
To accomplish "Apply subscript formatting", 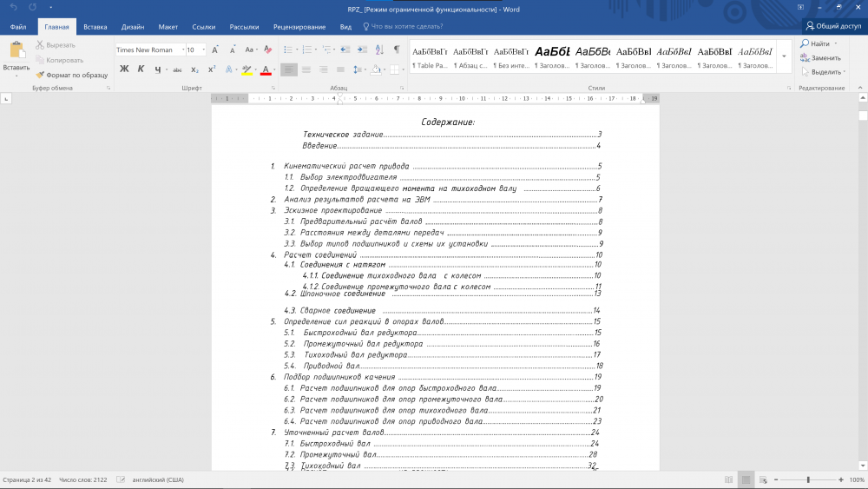I will [x=195, y=69].
